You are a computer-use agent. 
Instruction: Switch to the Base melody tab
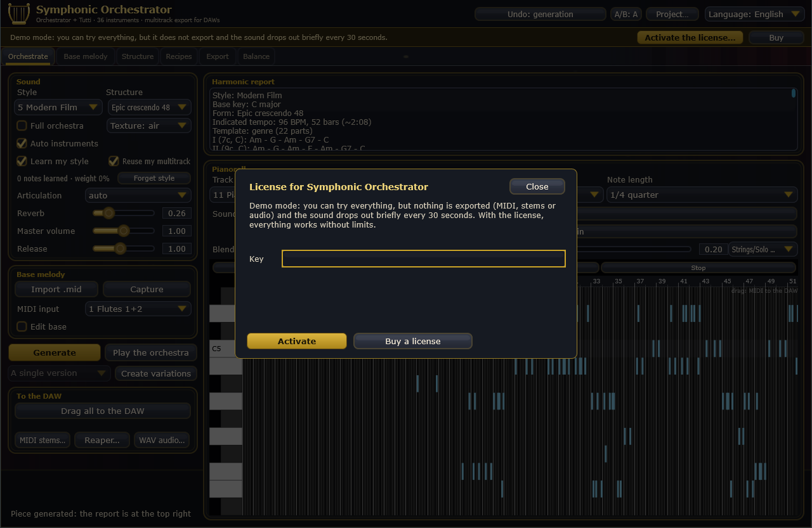coord(85,56)
